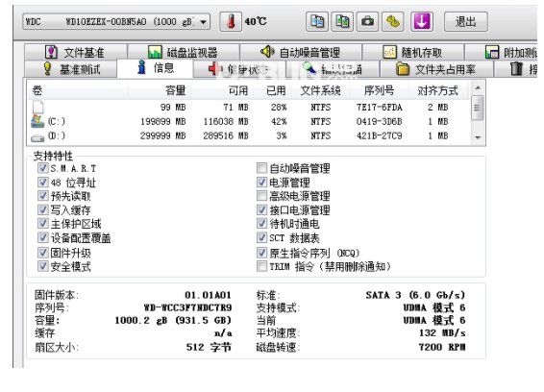Click the 199899 MB capacity cell
This screenshot has height=392, width=544.
coord(163,121)
